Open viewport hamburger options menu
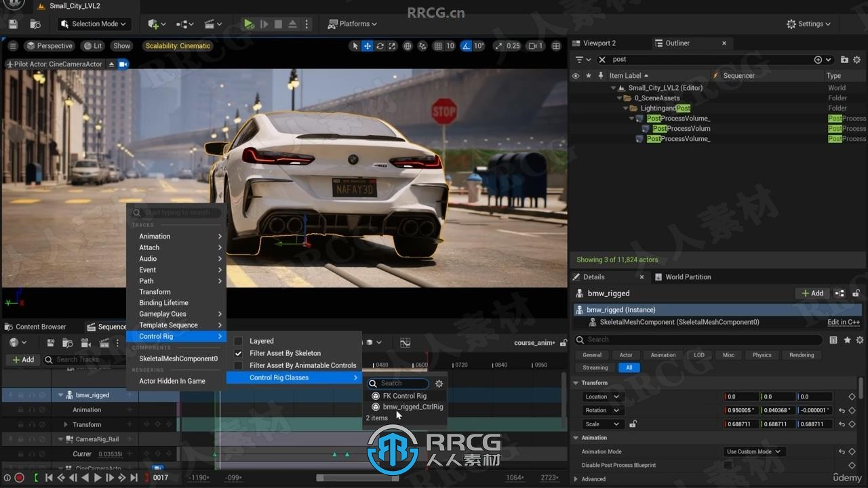This screenshot has width=868, height=488. coord(13,46)
